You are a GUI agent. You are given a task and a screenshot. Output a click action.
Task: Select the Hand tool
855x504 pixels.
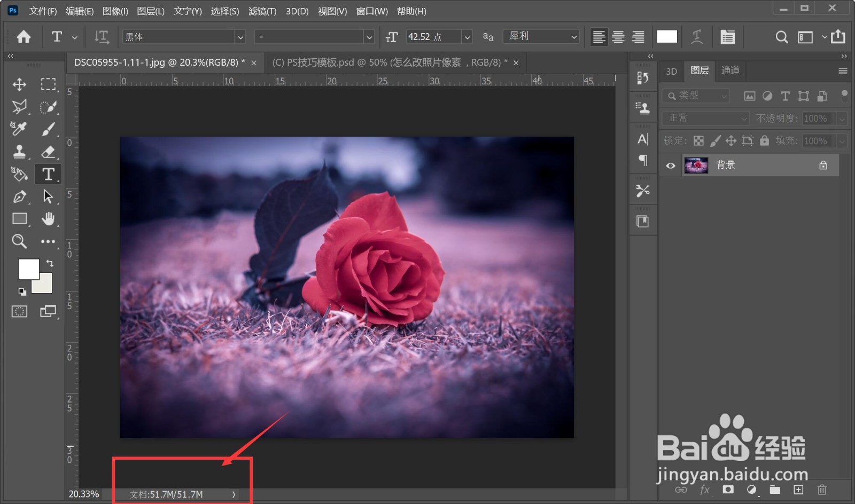click(x=48, y=219)
